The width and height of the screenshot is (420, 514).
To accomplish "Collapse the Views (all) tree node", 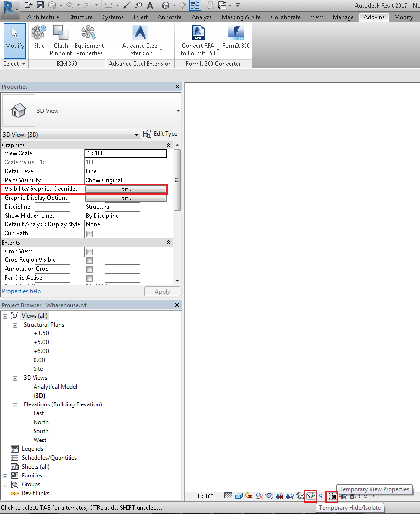I will tap(5, 316).
